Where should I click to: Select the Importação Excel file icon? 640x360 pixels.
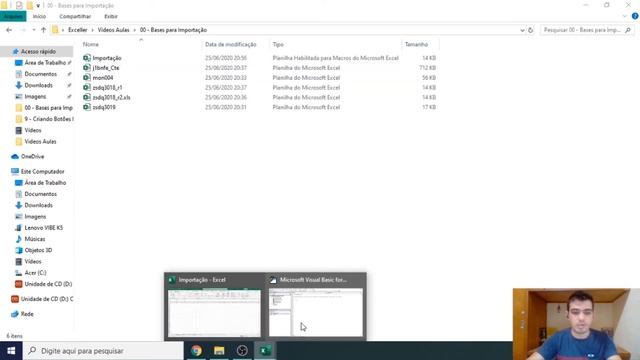click(x=87, y=58)
